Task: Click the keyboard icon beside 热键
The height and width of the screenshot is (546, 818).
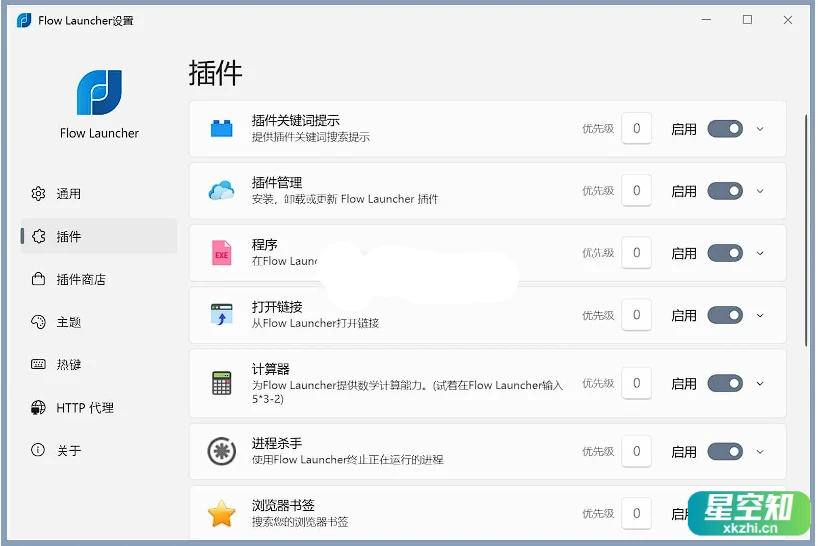Action: point(38,364)
